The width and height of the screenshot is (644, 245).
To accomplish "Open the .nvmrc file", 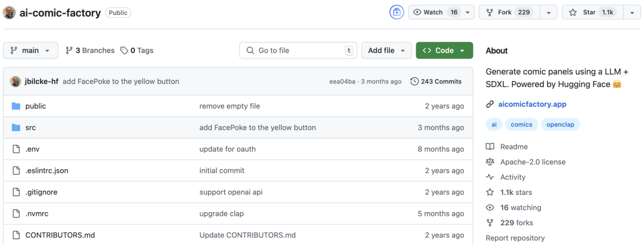I will [x=37, y=213].
